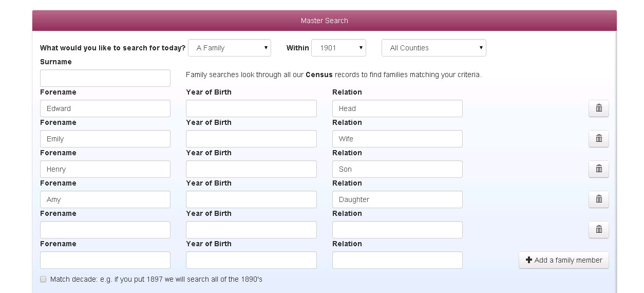The width and height of the screenshot is (644, 293).
Task: Expand the 1901 census year dropdown
Action: [x=338, y=48]
